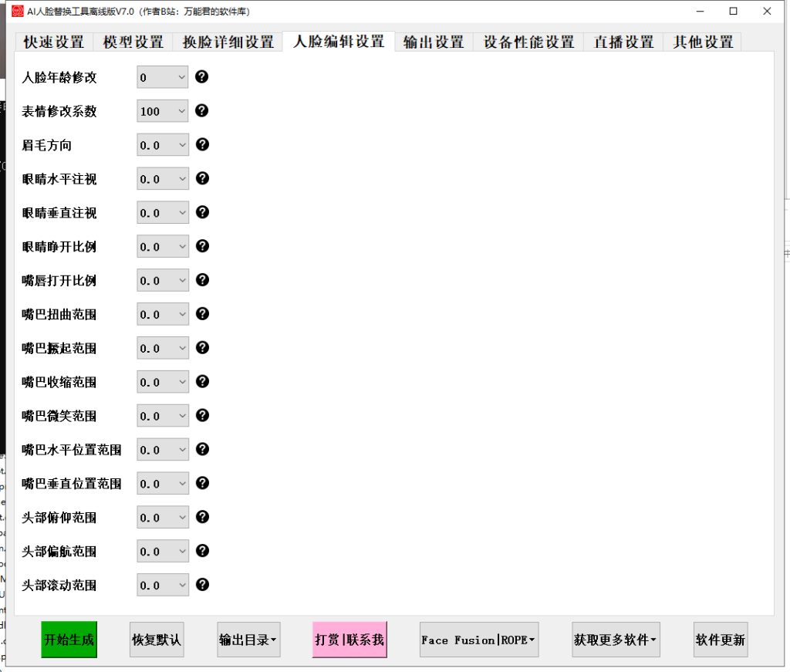The height and width of the screenshot is (672, 790).
Task: Show help for 眼睛睁开比例
Action: point(202,246)
